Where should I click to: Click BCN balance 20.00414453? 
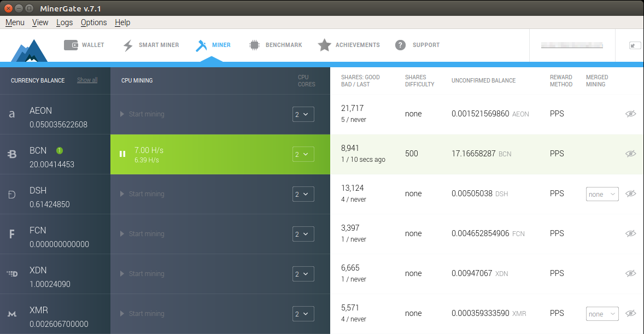pyautogui.click(x=52, y=165)
